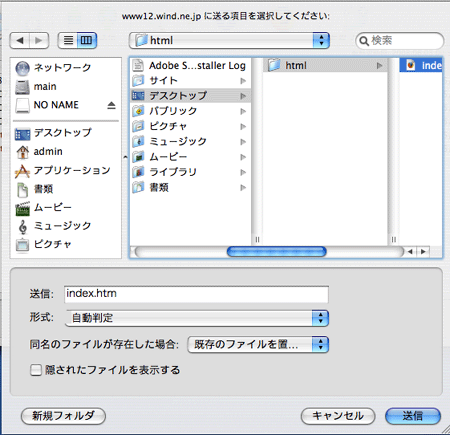Click the back navigation arrow
Viewport: 450px width, 435px height.
point(20,40)
